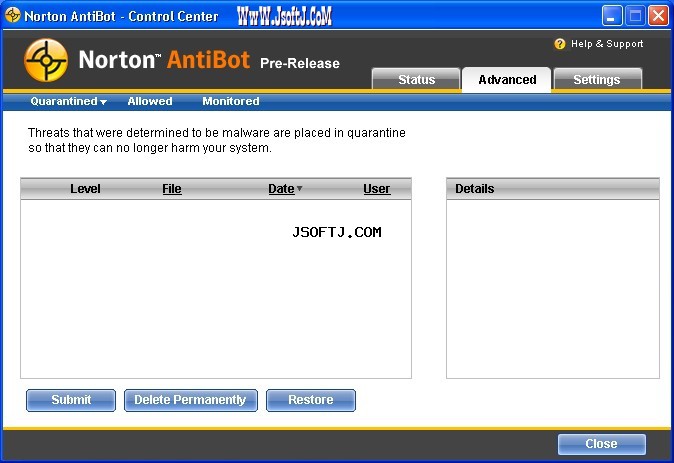Open the Settings tab

pyautogui.click(x=597, y=79)
